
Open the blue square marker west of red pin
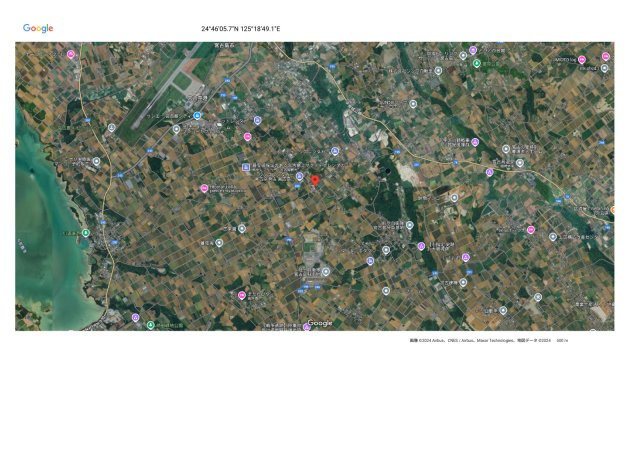246,166
